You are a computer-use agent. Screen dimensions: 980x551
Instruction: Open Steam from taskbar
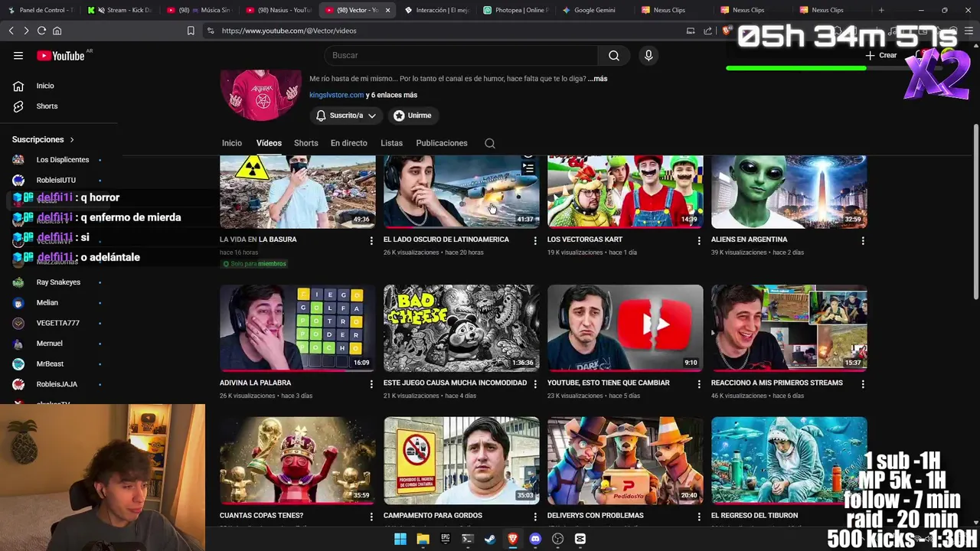(490, 539)
